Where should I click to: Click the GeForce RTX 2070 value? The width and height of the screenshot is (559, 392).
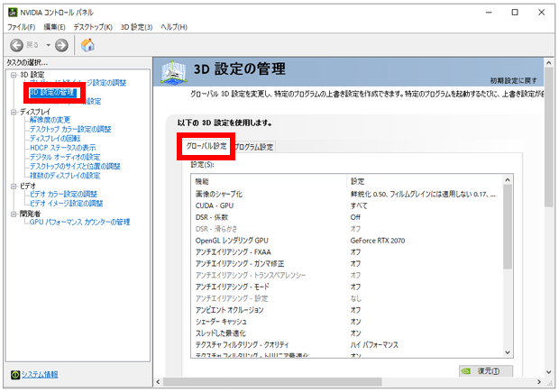click(378, 241)
